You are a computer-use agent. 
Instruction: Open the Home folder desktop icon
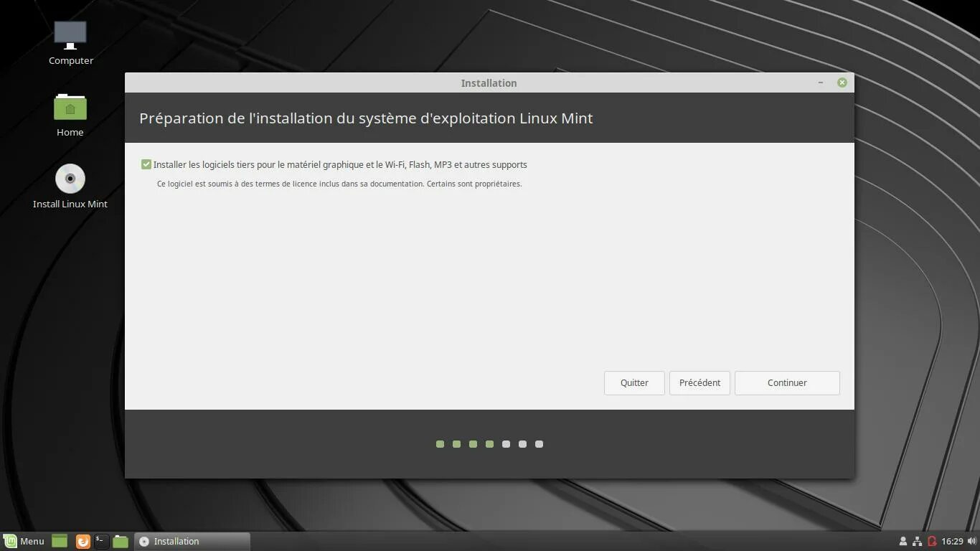pos(70,115)
